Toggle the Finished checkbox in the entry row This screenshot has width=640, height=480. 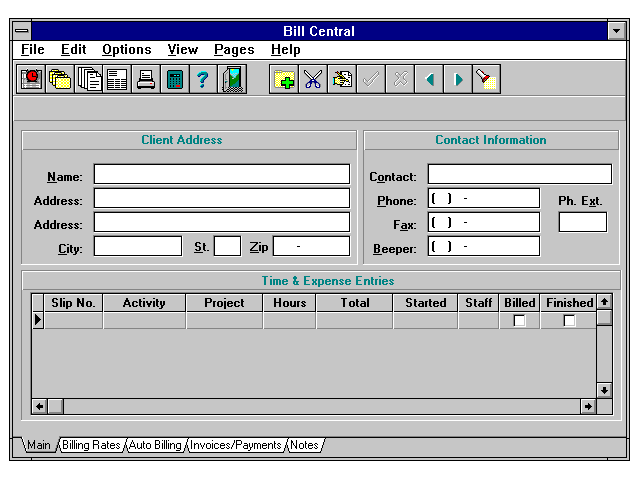pyautogui.click(x=569, y=321)
